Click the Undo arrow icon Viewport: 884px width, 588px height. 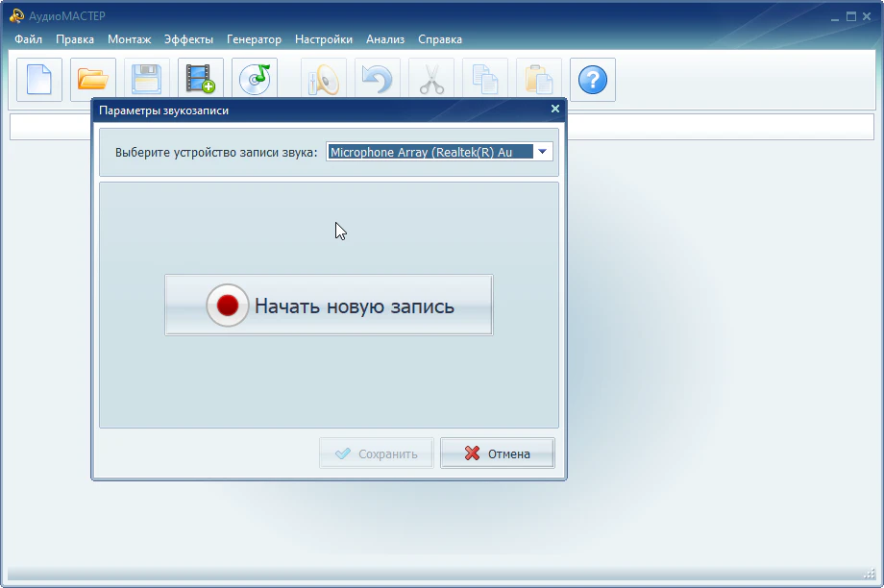pos(378,80)
